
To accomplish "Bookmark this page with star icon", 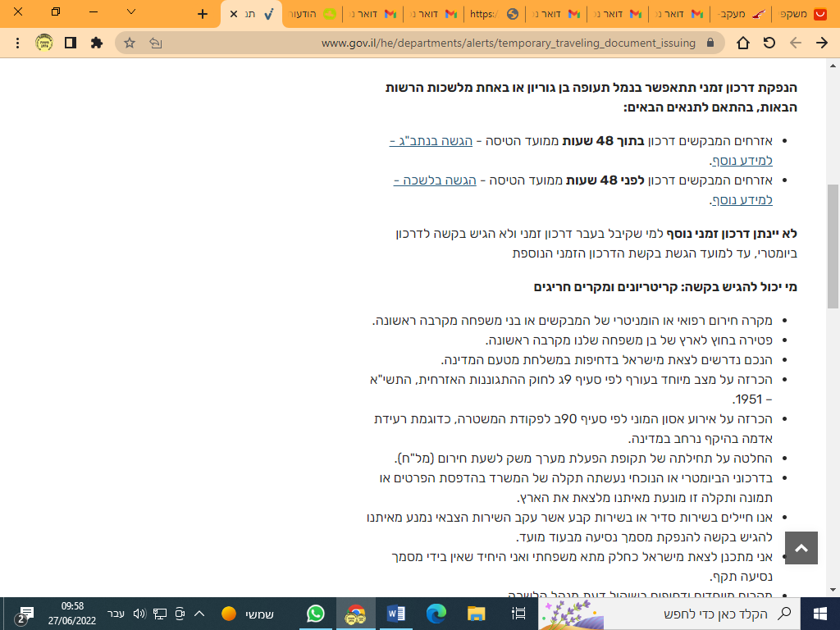I will tap(130, 43).
